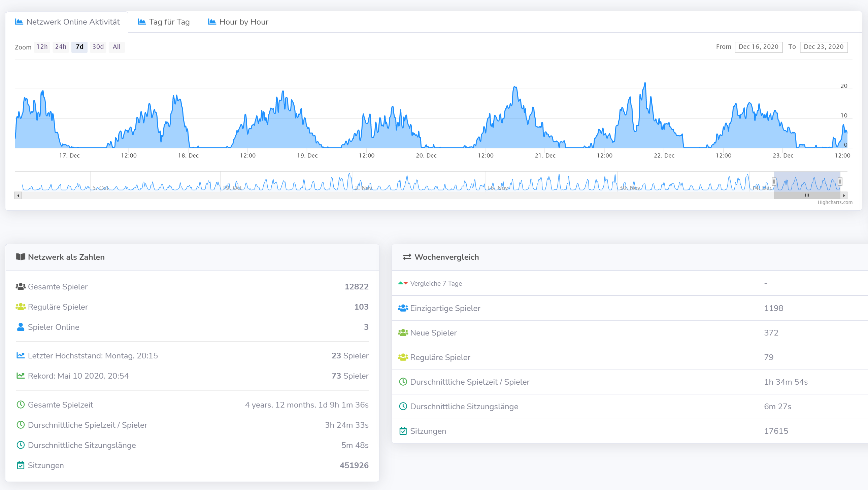868x490 pixels.
Task: Switch to the Hour by Hour tab
Action: click(x=238, y=22)
